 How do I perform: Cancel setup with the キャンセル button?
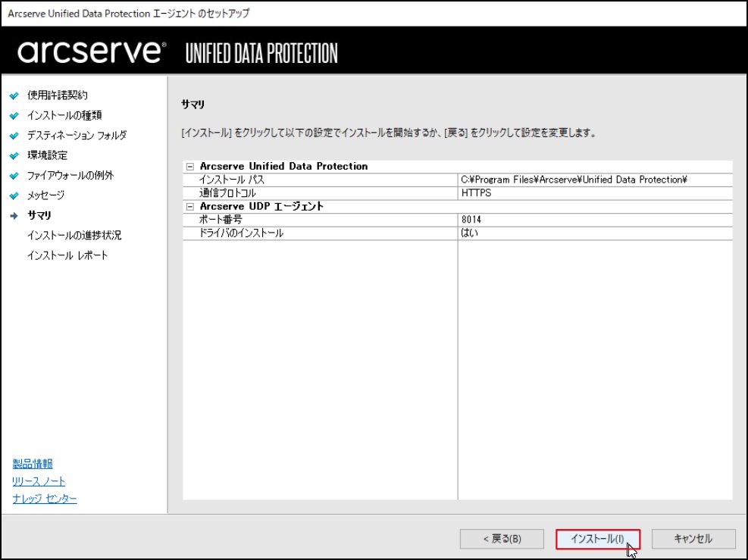(x=693, y=539)
